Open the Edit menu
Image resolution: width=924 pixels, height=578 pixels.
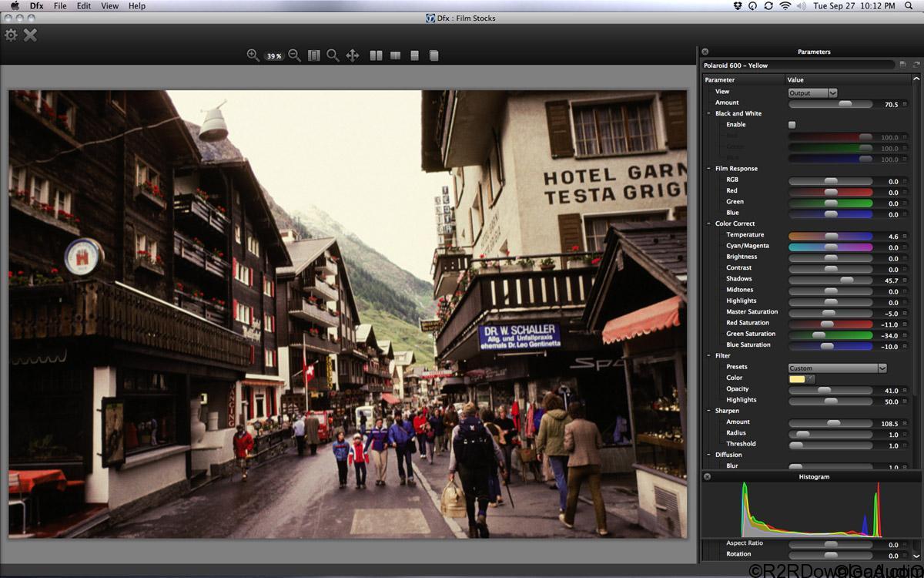(84, 5)
